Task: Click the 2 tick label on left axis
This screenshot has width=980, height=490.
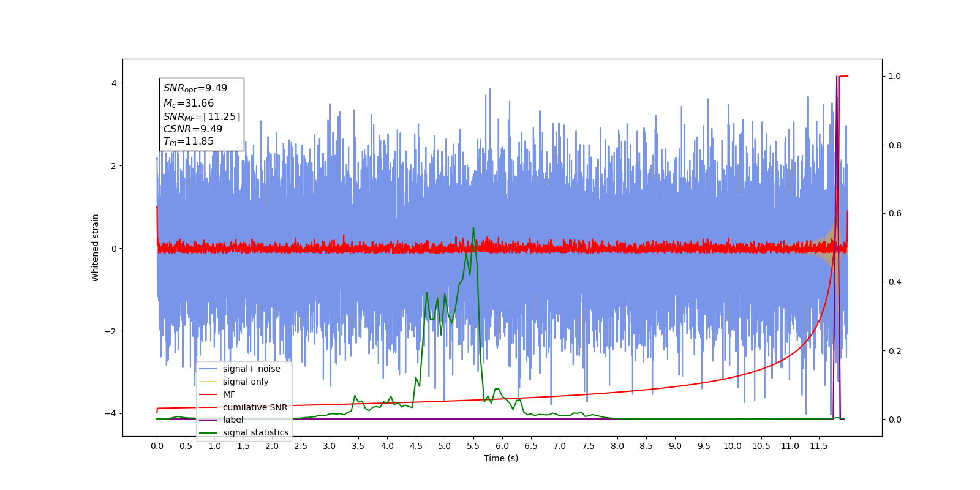Action: pyautogui.click(x=114, y=166)
